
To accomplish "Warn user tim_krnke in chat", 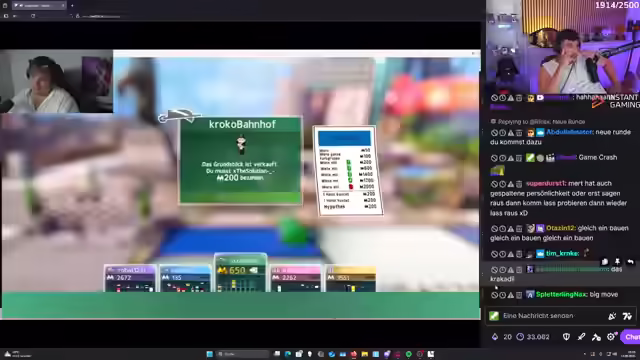I will [x=511, y=254].
